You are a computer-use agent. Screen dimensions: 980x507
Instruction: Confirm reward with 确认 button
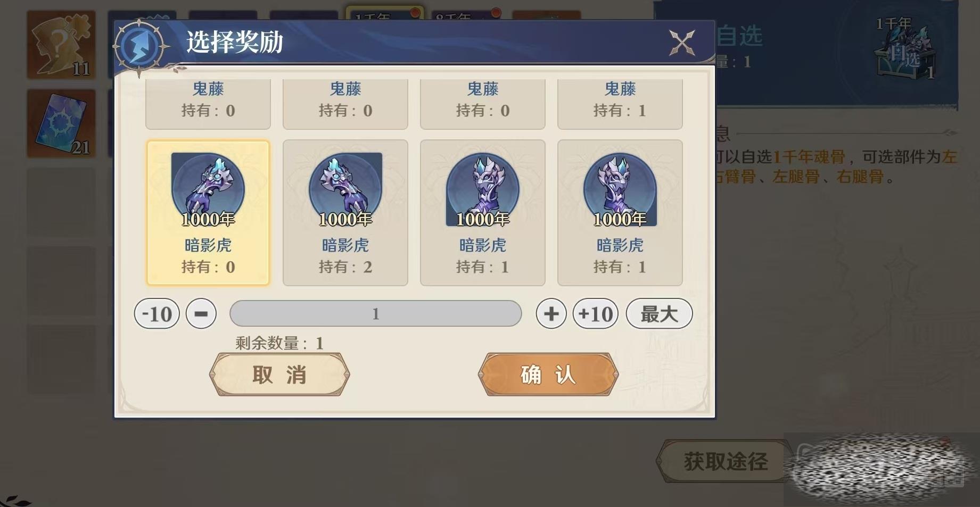tap(548, 375)
